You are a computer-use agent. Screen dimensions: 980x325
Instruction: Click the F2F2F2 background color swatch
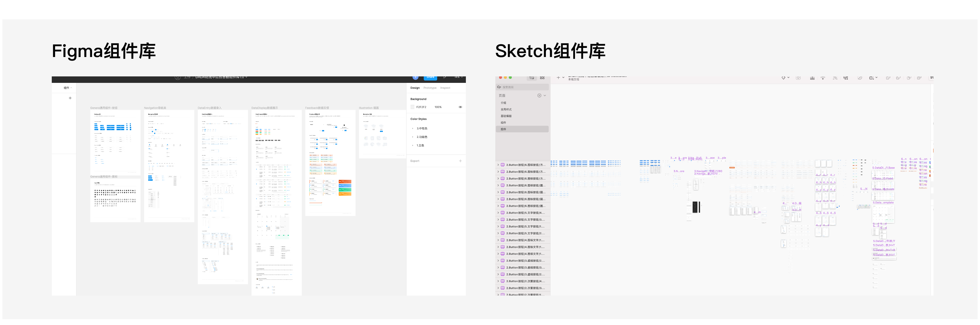click(x=412, y=107)
